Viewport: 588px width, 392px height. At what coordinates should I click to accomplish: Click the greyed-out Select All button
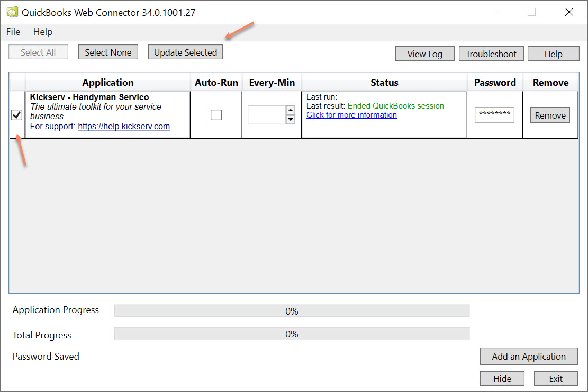pyautogui.click(x=38, y=52)
